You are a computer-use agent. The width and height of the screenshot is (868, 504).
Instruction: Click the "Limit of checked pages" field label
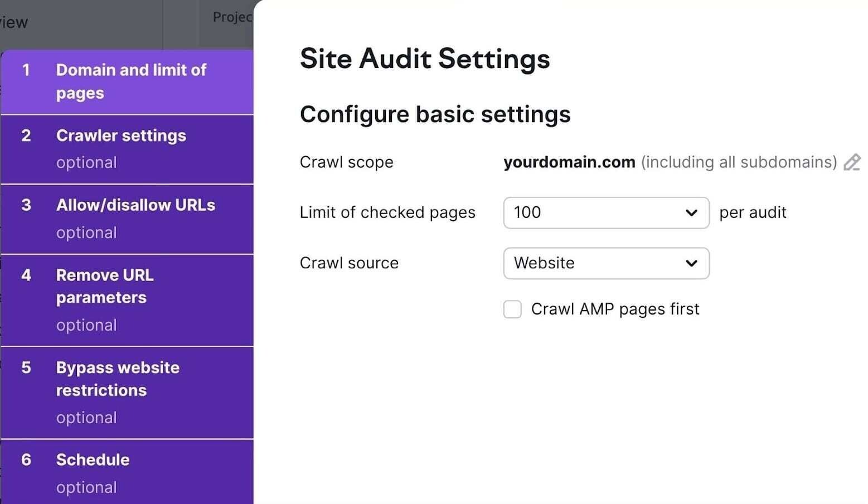tap(387, 212)
